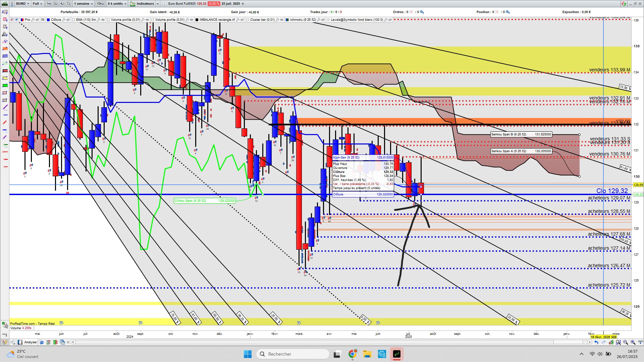Image resolution: width=644 pixels, height=362 pixels.
Task: Toggle the Prix visibility eye icon
Action: [x=38, y=20]
